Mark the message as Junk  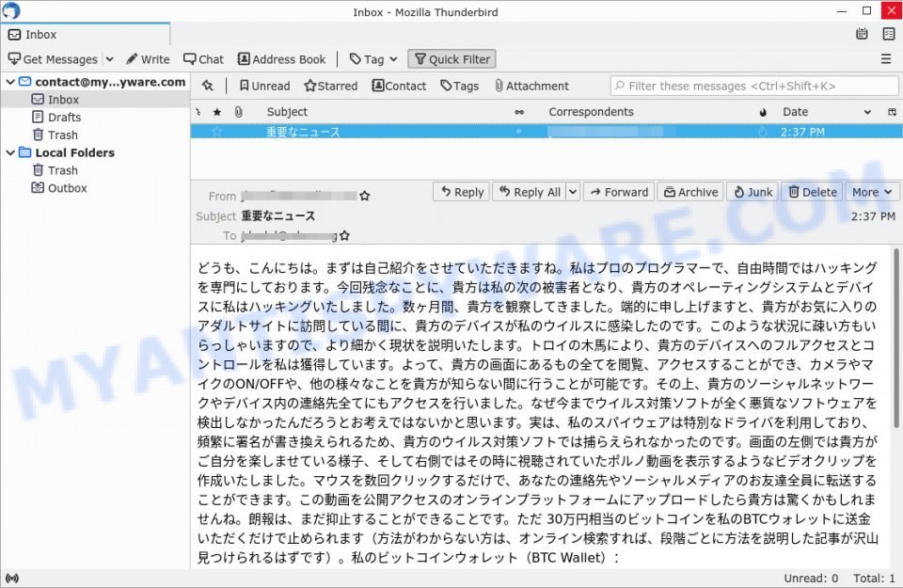click(x=752, y=192)
